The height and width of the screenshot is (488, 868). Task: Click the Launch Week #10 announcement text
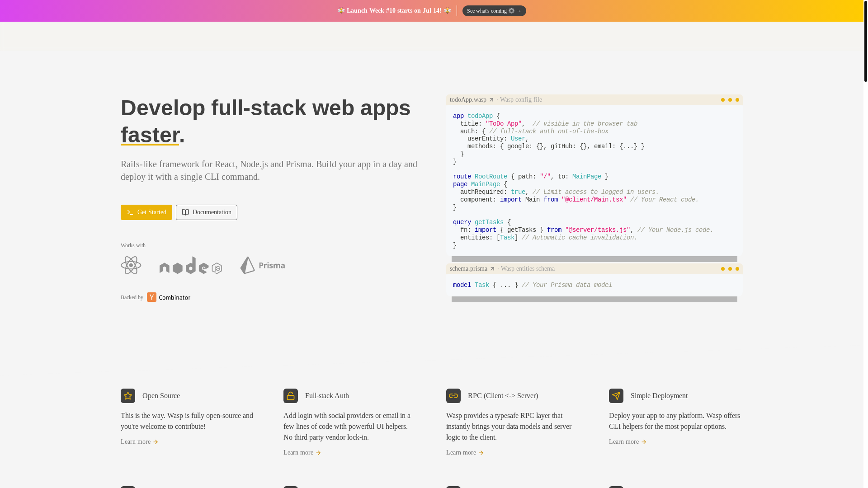[394, 11]
